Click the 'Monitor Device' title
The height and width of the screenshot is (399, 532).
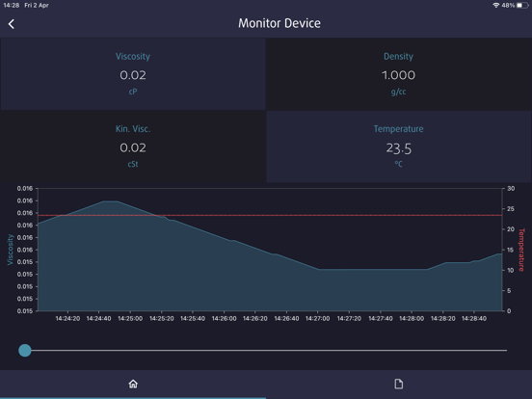[x=279, y=23]
